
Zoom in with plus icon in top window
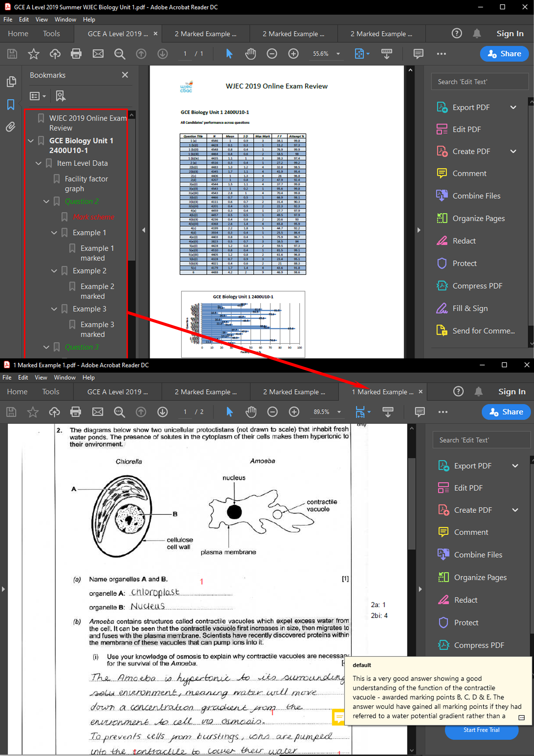[x=293, y=54]
